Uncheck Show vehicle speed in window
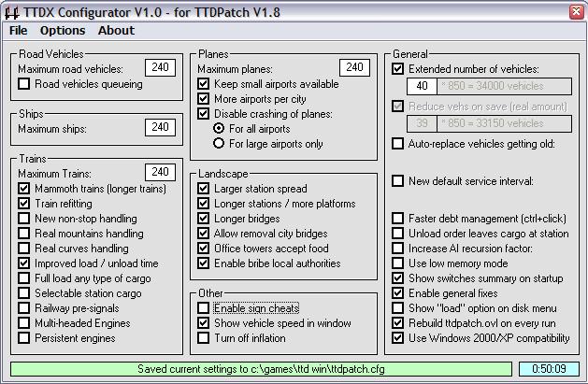Screen dimensions: 588x384 point(203,323)
